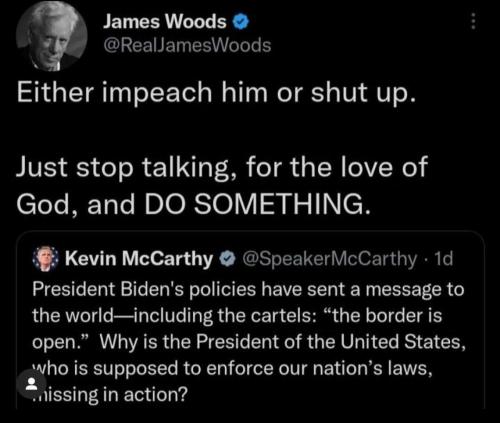This screenshot has height=423, width=500.
Task: Click 'President of the United States' text line
Action: [249, 342]
